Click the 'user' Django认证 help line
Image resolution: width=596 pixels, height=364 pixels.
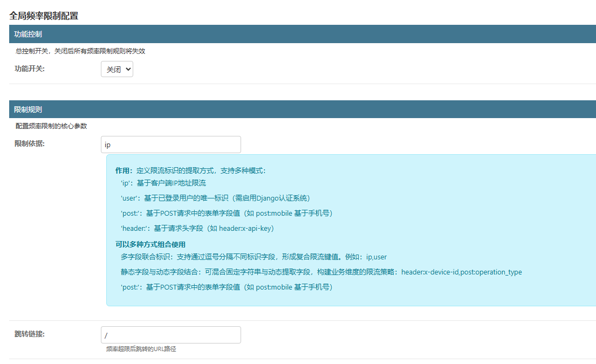[x=215, y=198]
